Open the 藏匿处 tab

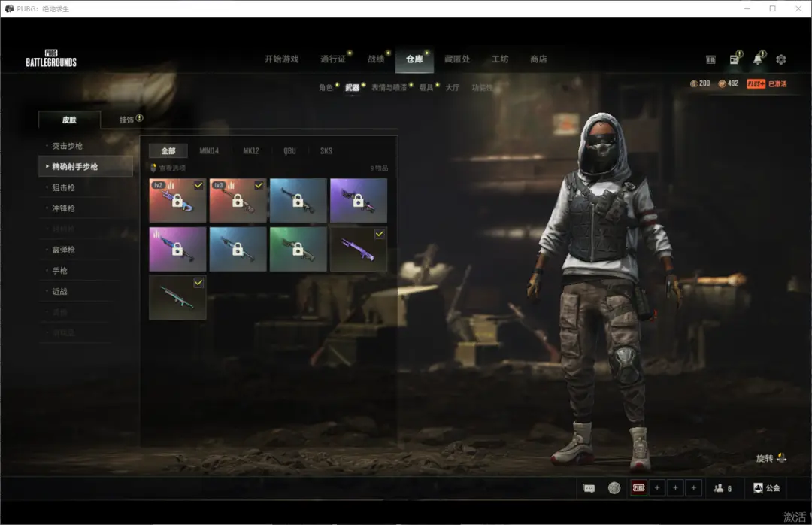457,59
